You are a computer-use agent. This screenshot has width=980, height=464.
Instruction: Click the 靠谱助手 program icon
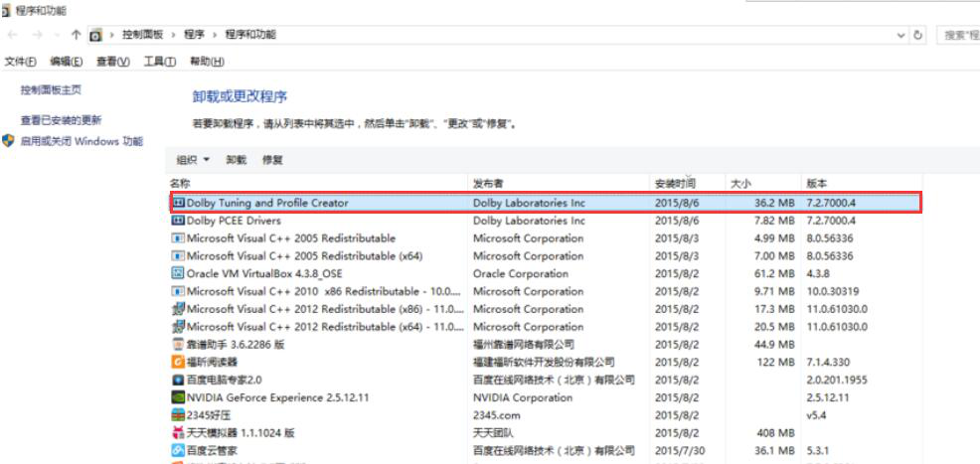pyautogui.click(x=179, y=344)
